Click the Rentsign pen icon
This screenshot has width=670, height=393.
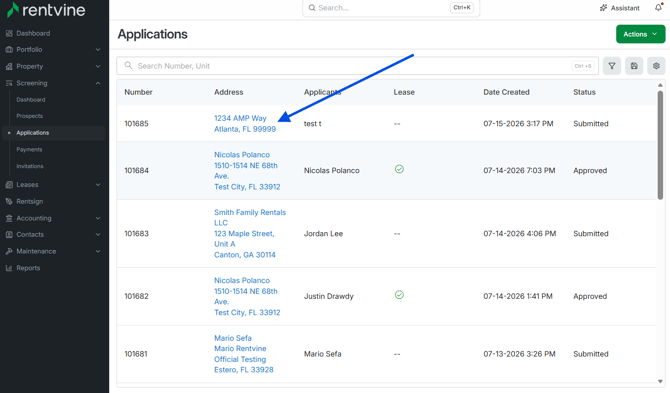[x=9, y=202]
